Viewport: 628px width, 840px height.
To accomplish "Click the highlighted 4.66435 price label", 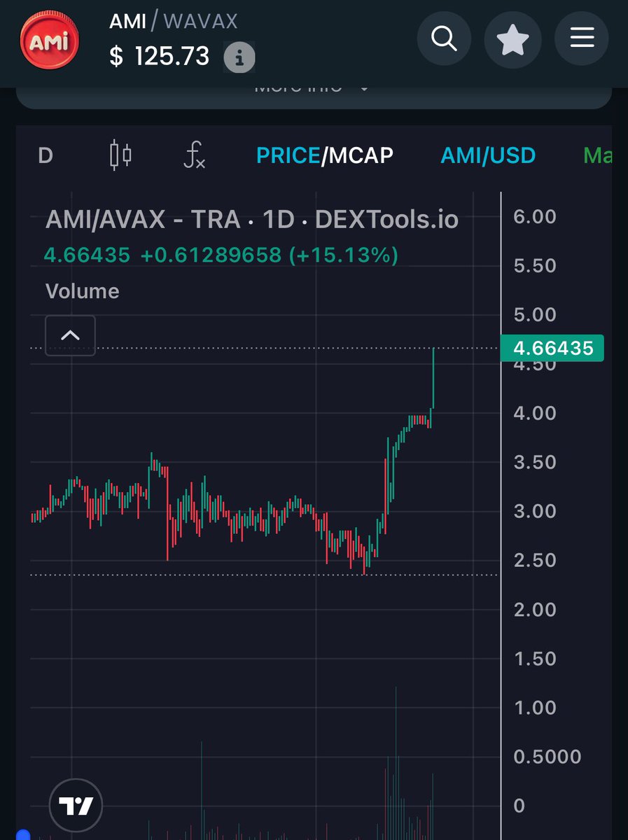I will 551,348.
